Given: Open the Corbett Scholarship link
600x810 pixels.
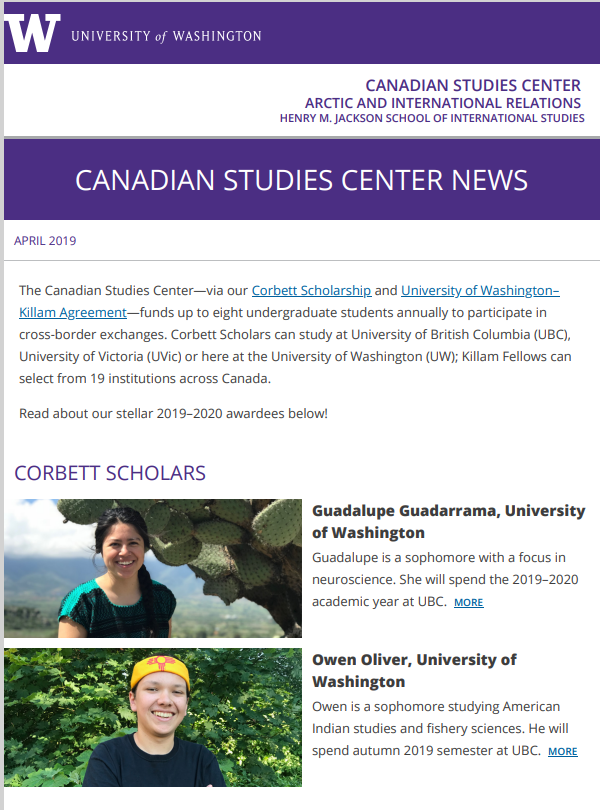Looking at the screenshot, I should pyautogui.click(x=311, y=290).
